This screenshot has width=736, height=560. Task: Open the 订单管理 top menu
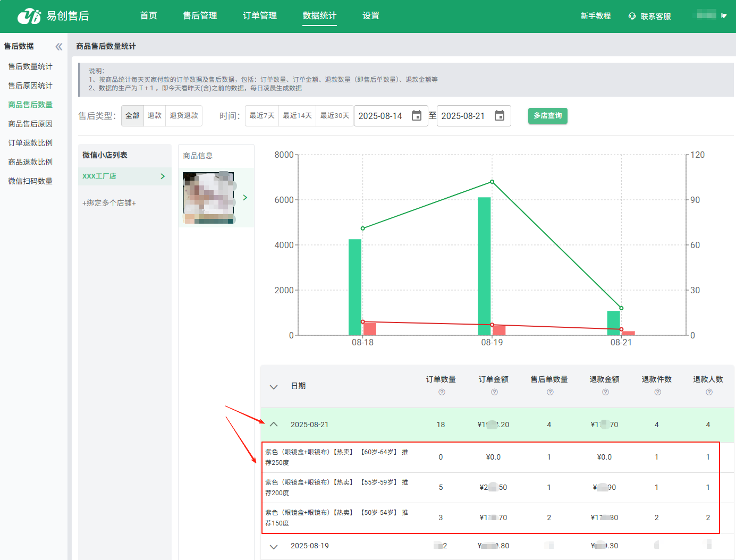click(x=260, y=16)
